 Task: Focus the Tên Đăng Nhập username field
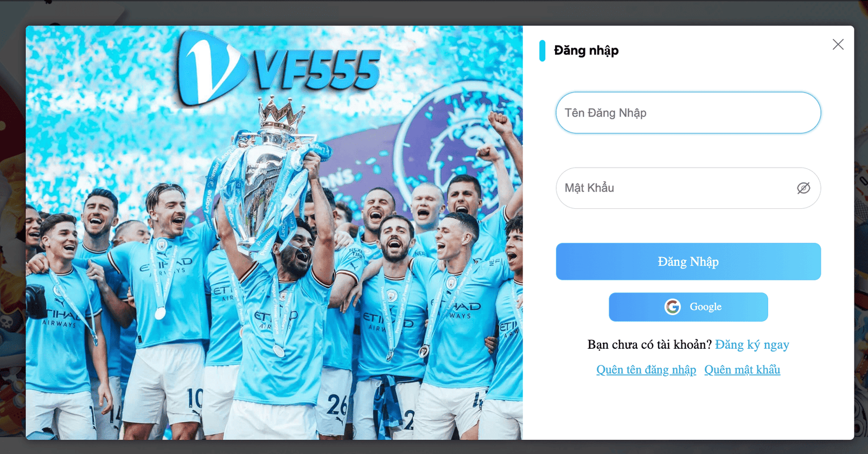[688, 113]
